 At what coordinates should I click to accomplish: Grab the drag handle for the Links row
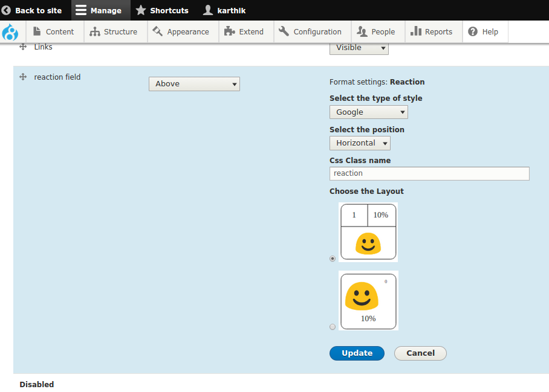point(22,47)
